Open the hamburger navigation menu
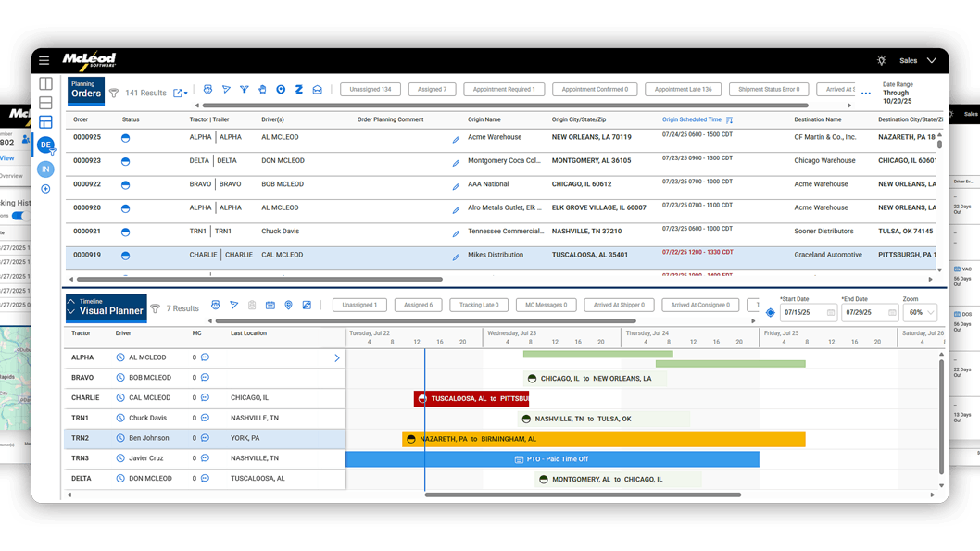Screen dimensions: 980x551 pos(44,59)
